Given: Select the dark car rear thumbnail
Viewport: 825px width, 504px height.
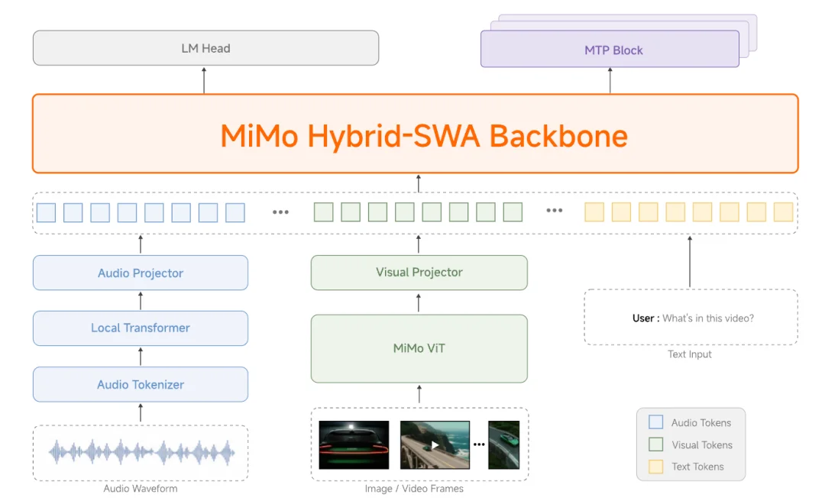Looking at the screenshot, I should tap(354, 444).
